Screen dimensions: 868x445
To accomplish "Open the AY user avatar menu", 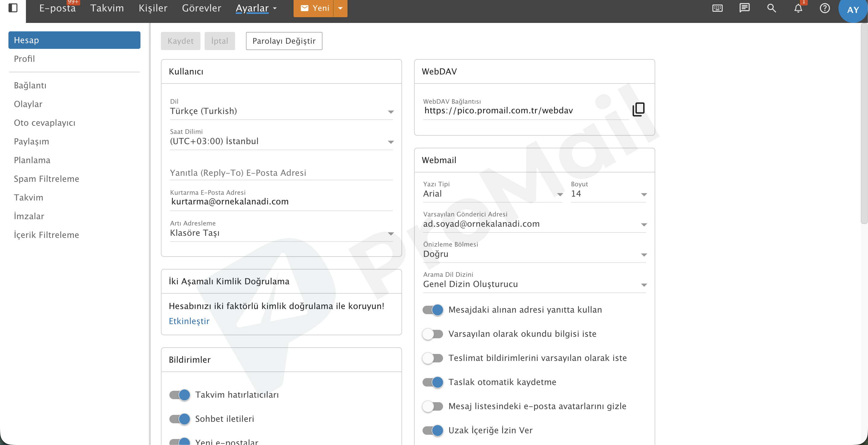I will pyautogui.click(x=853, y=9).
